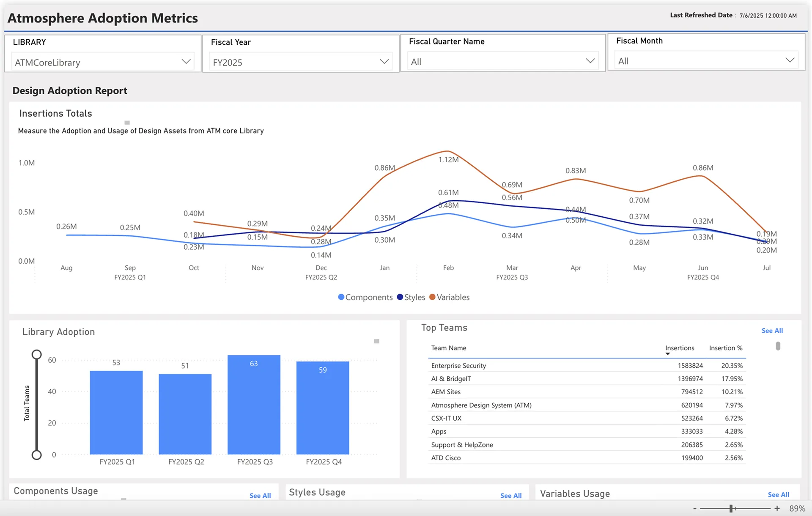
Task: Click See All in Top Teams
Action: pos(772,330)
